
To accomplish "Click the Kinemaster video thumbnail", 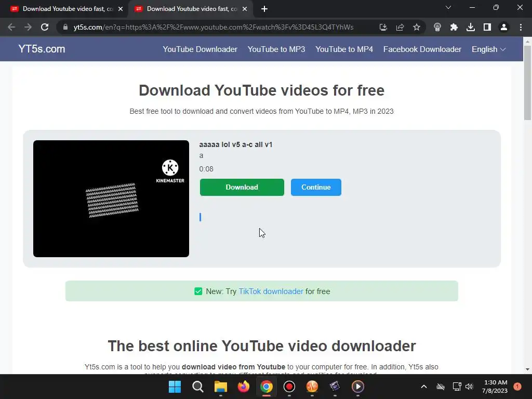I will pos(111,198).
